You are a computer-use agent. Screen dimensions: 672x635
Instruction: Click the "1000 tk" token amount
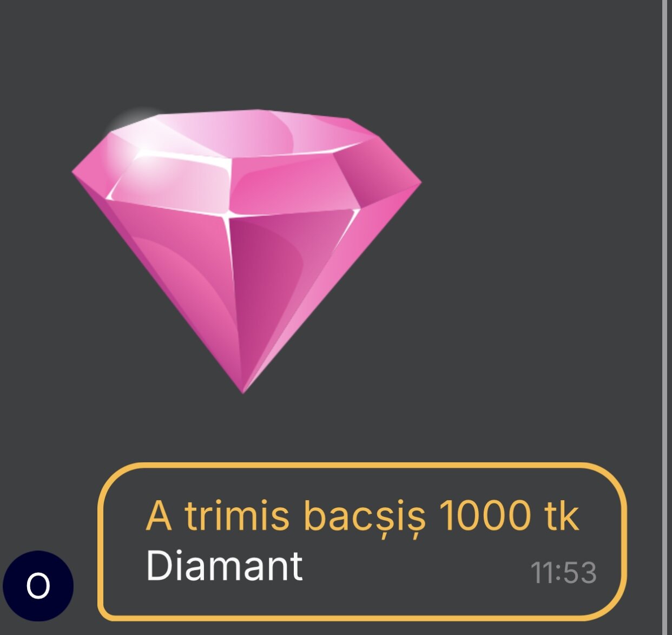point(509,516)
